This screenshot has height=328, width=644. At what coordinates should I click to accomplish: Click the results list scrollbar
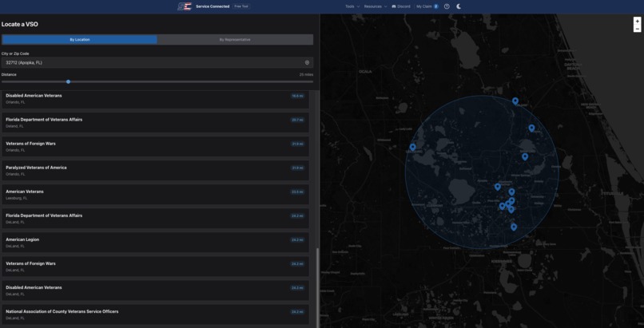click(x=317, y=288)
